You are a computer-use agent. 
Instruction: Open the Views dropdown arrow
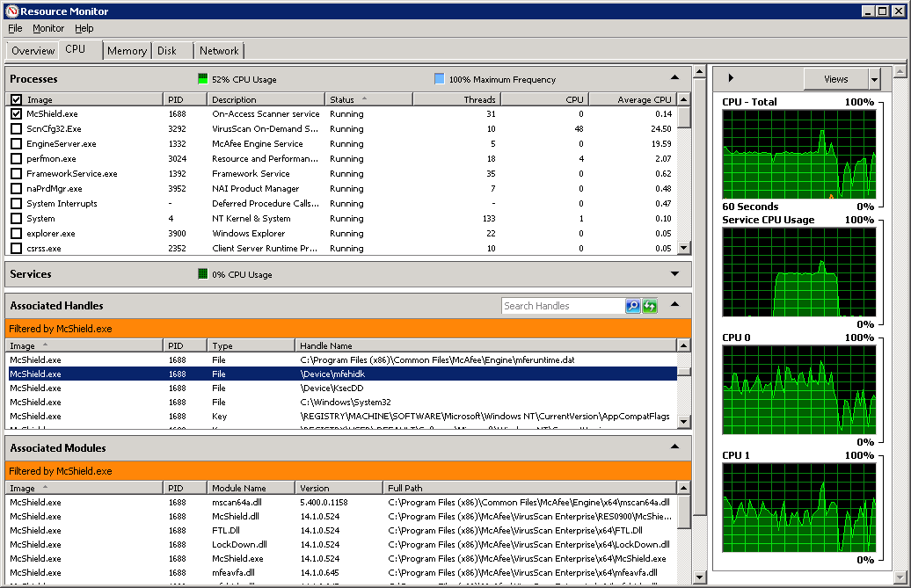[x=874, y=78]
